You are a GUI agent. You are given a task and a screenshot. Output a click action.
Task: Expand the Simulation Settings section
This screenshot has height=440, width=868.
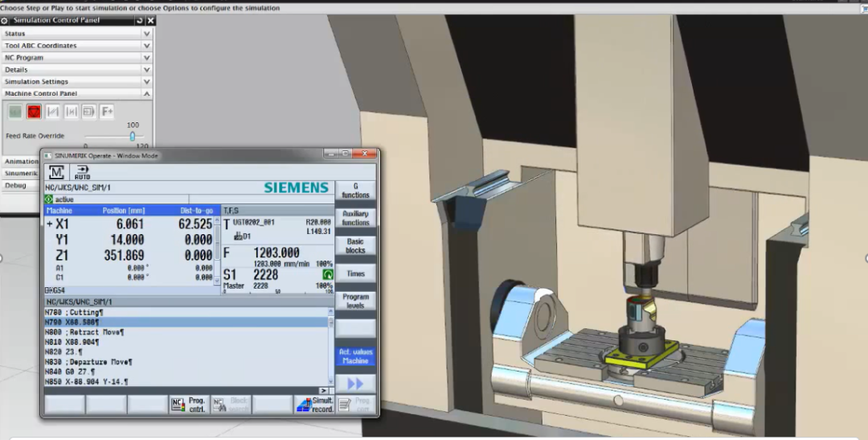(x=77, y=81)
